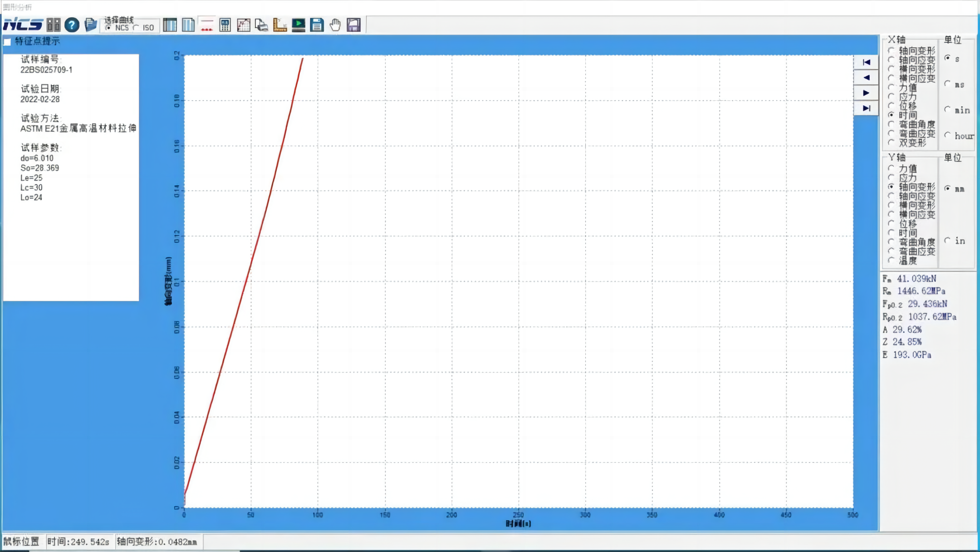
Task: Click the purple floppy save-as icon
Action: click(353, 25)
